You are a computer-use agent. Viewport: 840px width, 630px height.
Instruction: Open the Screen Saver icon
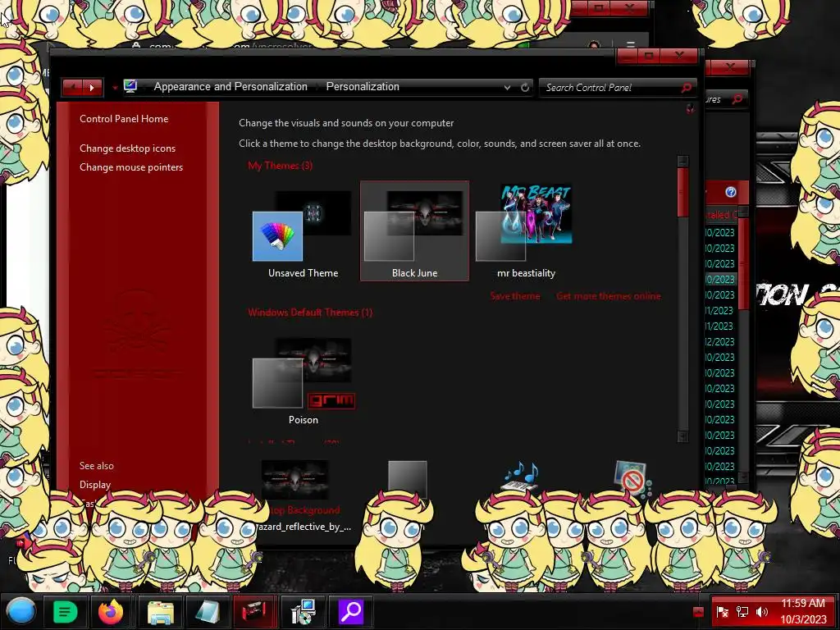pos(632,478)
